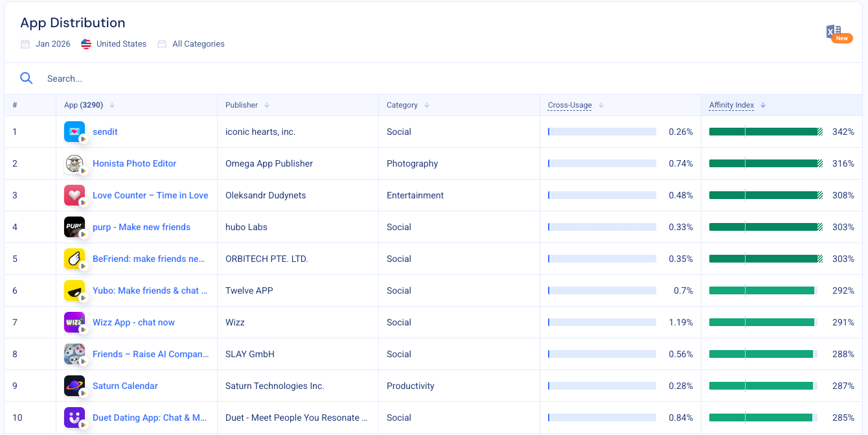Sort by Affinity Index column arrow
The height and width of the screenshot is (435, 868).
(763, 105)
